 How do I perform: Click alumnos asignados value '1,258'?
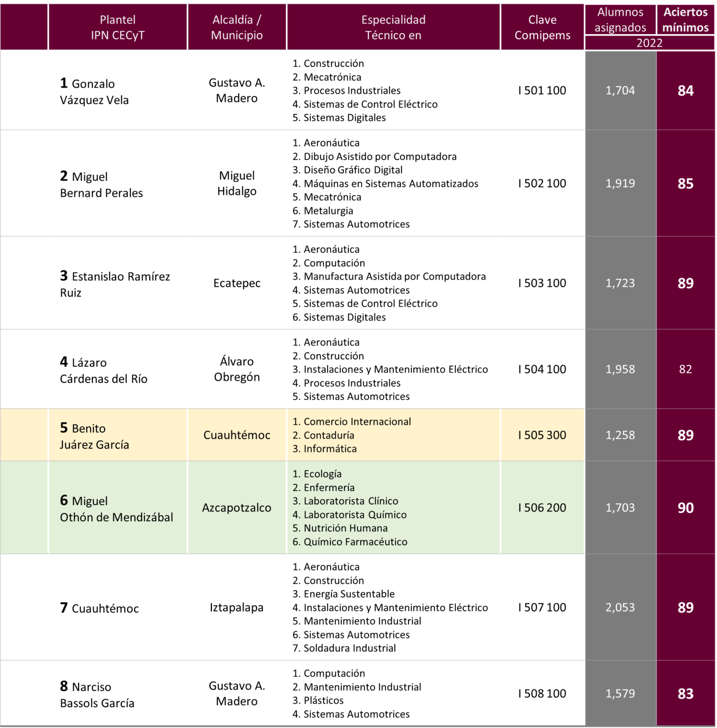(620, 435)
